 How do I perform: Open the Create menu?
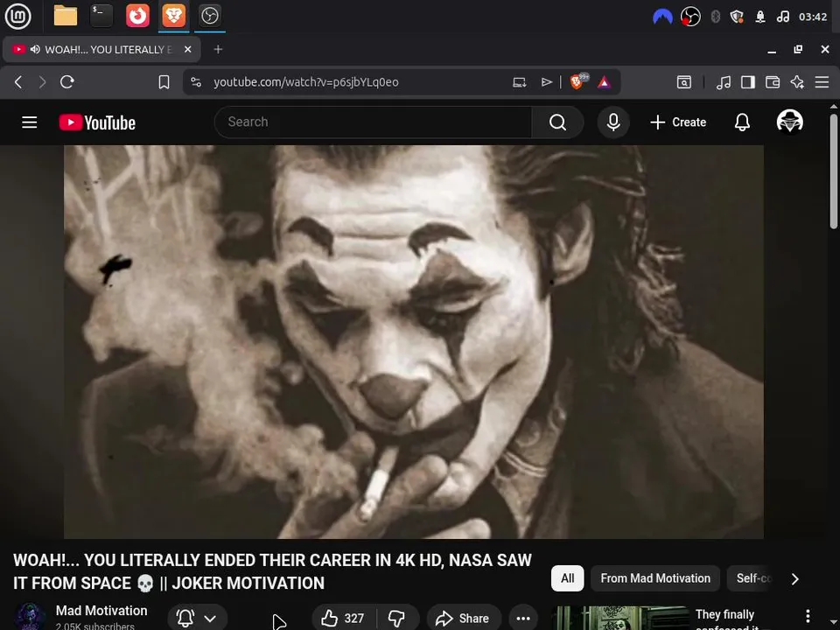point(678,122)
